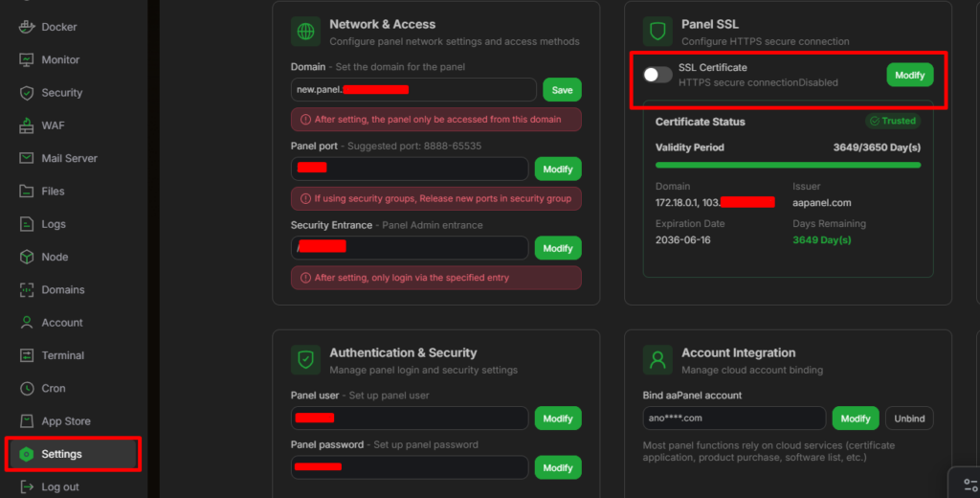Click expiration date 2036-06-16
The width and height of the screenshot is (980, 498).
click(x=682, y=240)
